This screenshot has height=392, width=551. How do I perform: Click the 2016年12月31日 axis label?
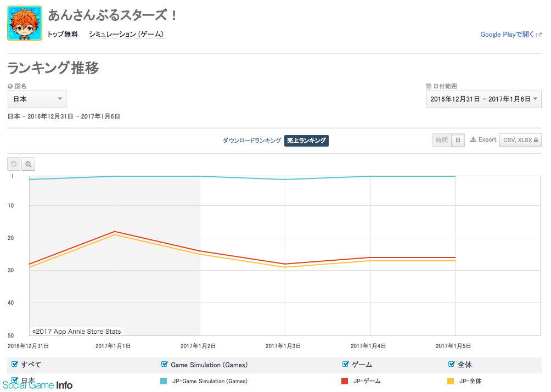click(x=28, y=346)
